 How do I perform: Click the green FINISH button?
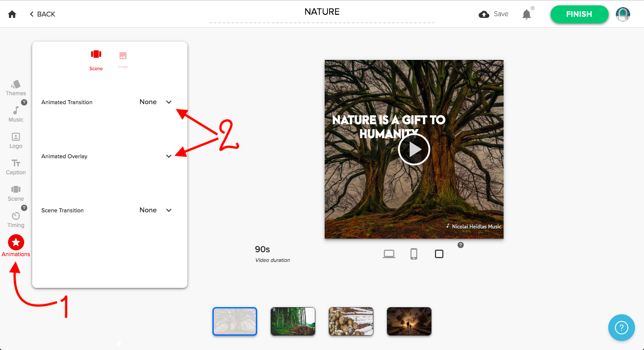coord(579,14)
